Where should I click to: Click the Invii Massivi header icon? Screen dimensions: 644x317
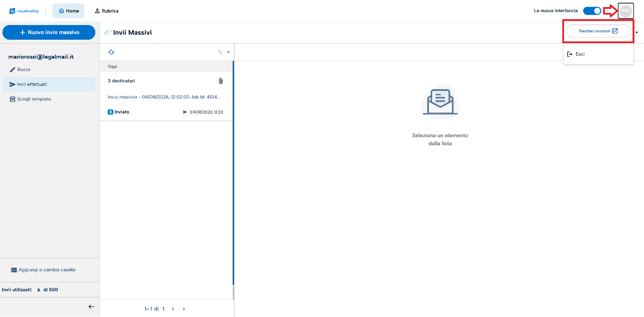pyautogui.click(x=108, y=33)
